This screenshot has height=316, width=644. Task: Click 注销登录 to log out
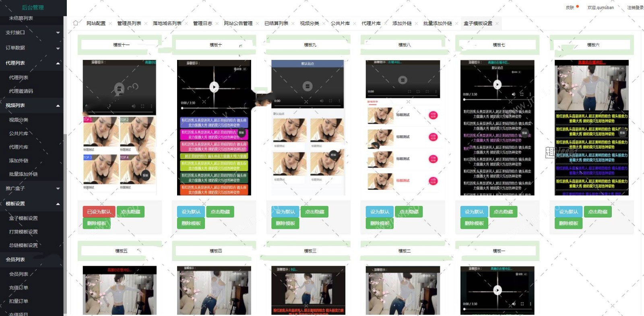tap(635, 7)
